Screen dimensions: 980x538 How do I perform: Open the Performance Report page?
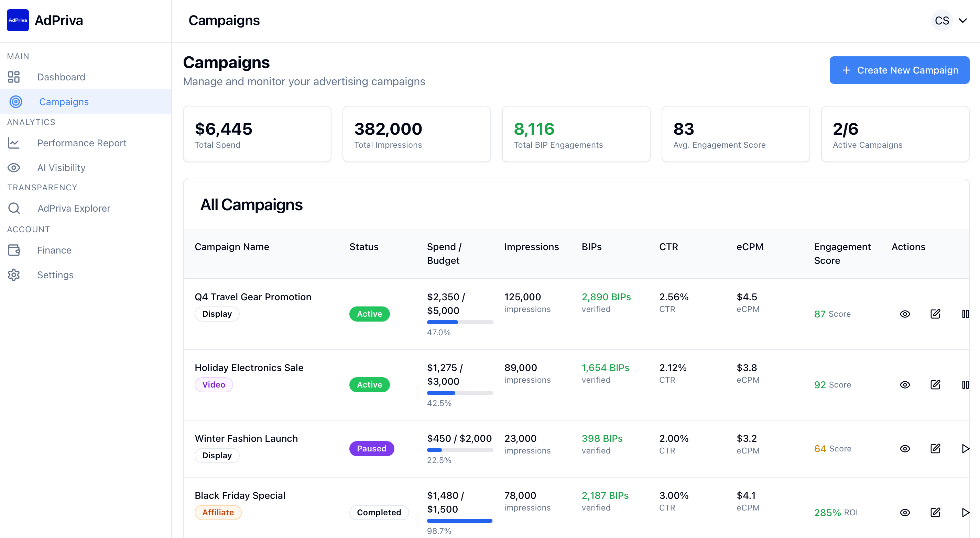[x=81, y=143]
